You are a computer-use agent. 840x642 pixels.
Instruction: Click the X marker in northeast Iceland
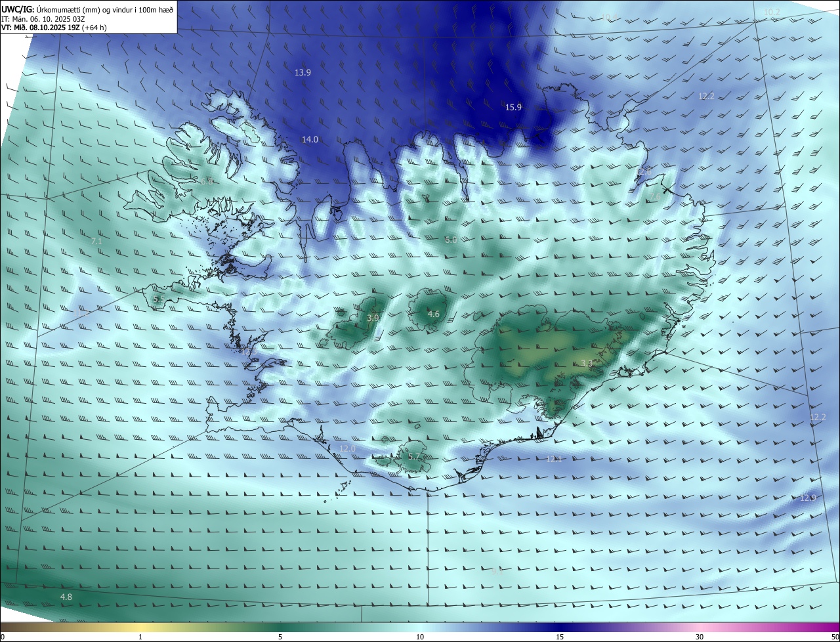667,190
